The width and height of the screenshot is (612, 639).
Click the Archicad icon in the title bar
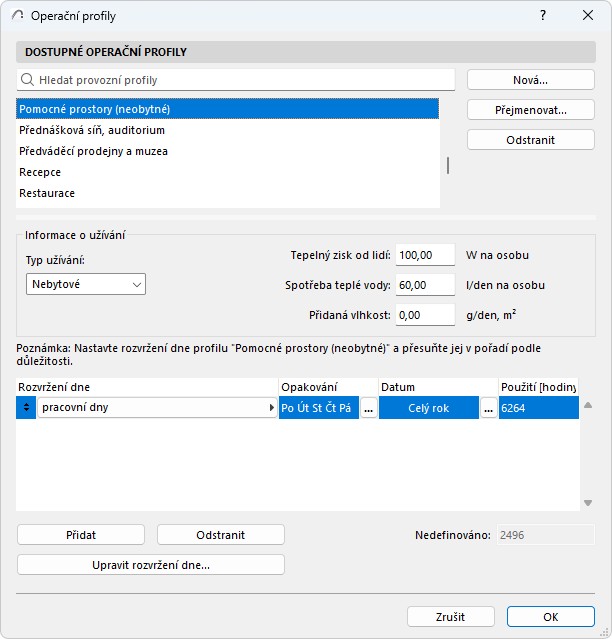click(x=18, y=15)
